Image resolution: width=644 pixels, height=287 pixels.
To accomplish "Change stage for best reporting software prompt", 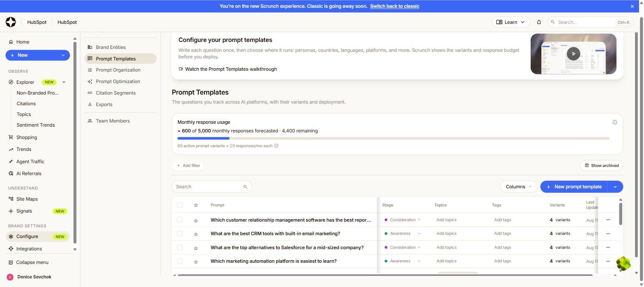I will [402, 220].
